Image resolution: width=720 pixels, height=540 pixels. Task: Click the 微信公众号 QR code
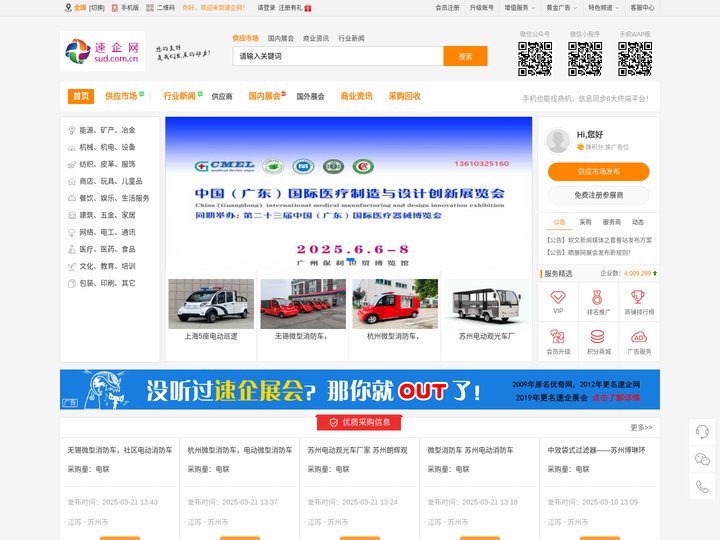click(x=535, y=59)
